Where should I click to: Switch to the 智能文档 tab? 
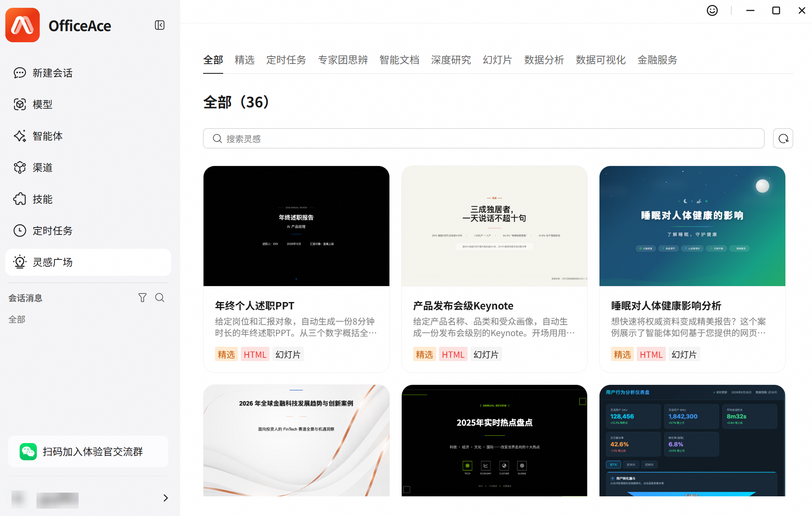pos(399,60)
